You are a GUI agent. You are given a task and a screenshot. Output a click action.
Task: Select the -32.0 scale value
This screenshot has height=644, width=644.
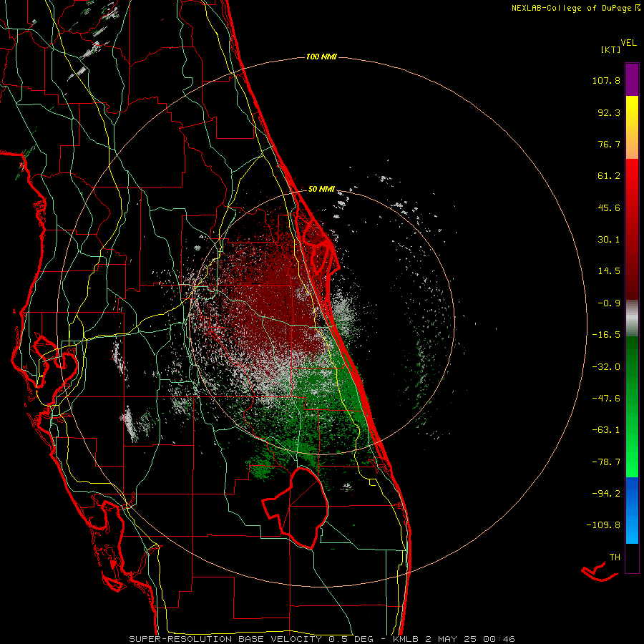pyautogui.click(x=606, y=367)
